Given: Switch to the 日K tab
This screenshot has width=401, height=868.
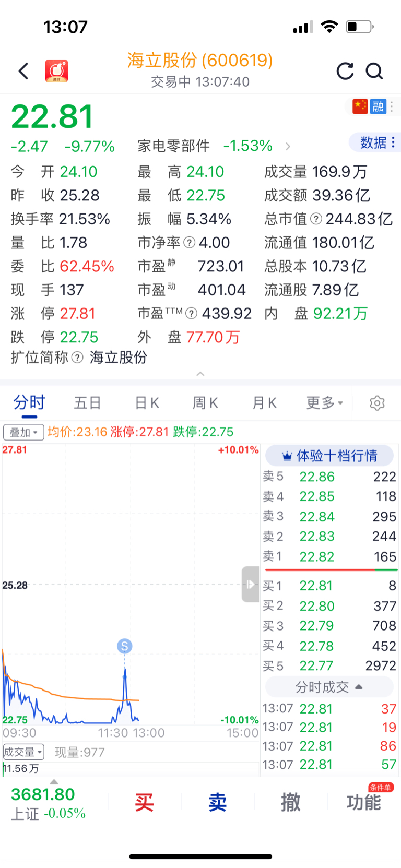Looking at the screenshot, I should [147, 403].
